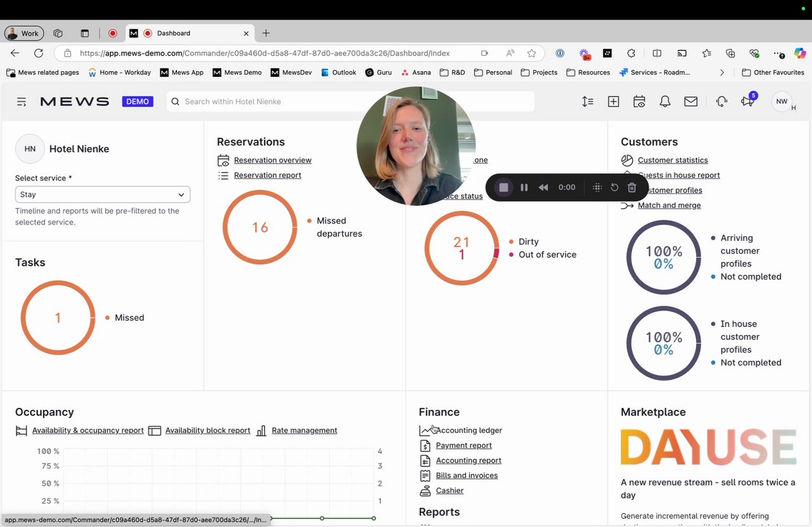Select the pinned recording tab
Screen dimensions: 812x527
[x=113, y=34]
